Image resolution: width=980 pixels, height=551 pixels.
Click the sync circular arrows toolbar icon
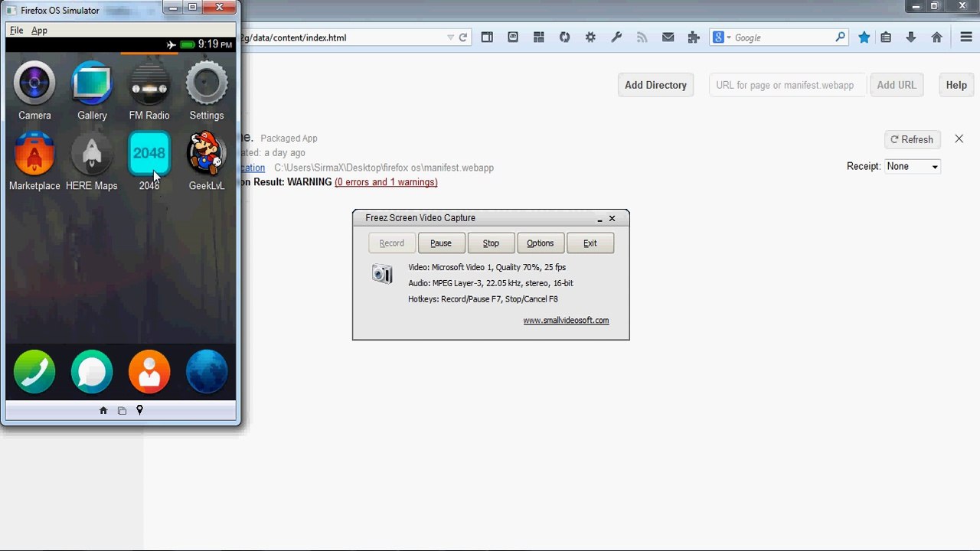tap(565, 37)
